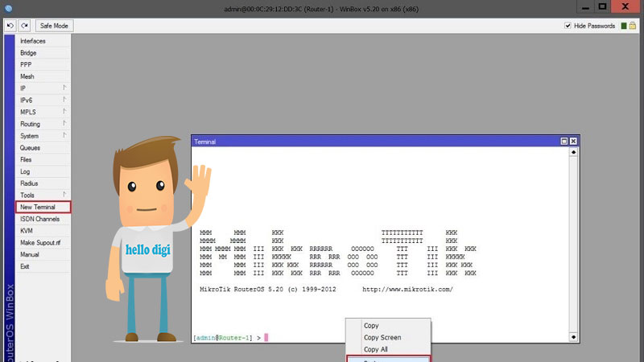Screen dimensions: 644x362
Task: Click Make Supout.rif
Action: click(x=43, y=243)
